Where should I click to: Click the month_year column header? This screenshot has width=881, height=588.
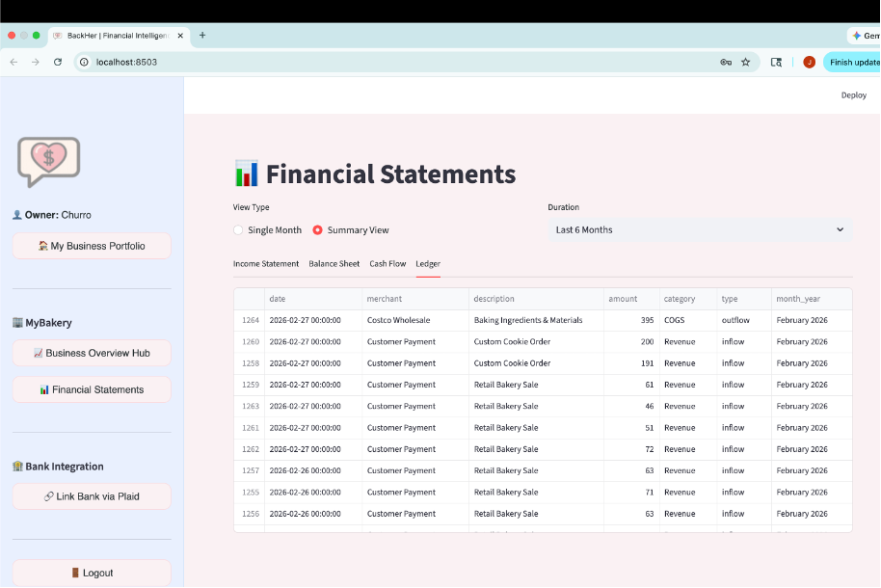tap(812, 299)
